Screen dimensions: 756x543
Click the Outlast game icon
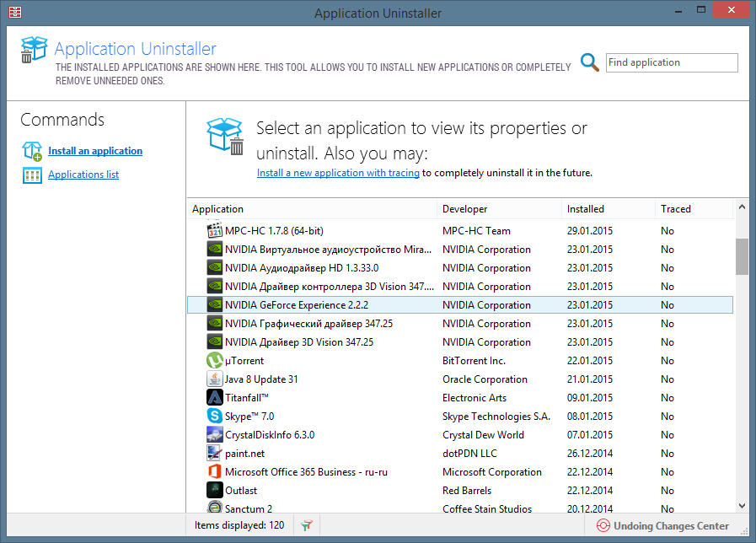click(215, 490)
